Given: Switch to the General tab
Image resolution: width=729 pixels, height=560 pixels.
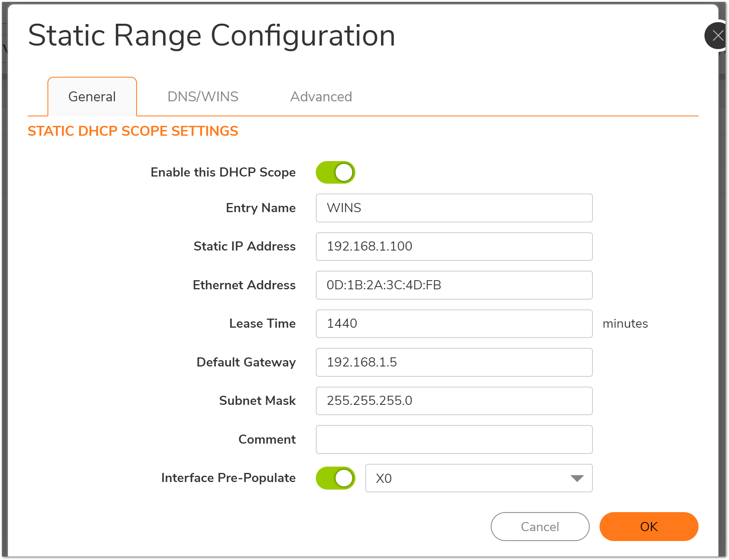Looking at the screenshot, I should 92,97.
